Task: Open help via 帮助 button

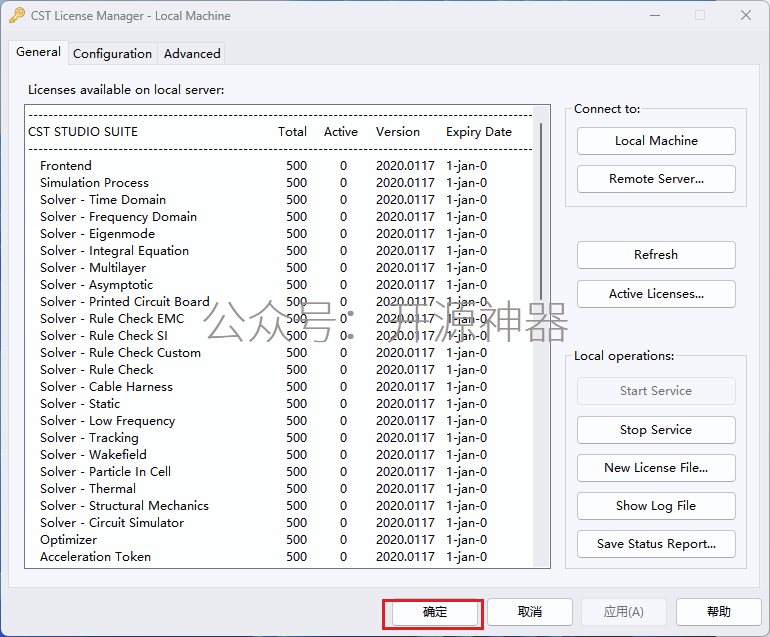Action: (718, 612)
